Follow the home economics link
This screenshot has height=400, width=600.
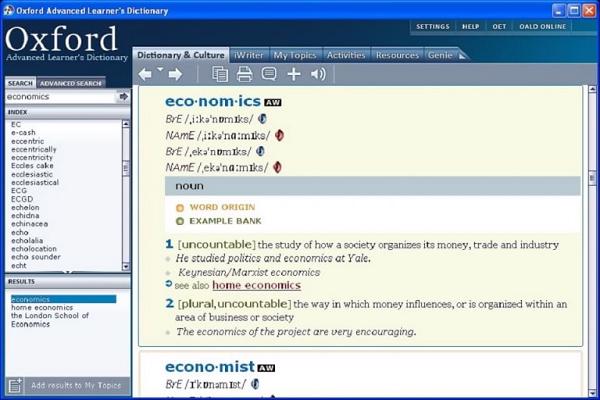[256, 285]
